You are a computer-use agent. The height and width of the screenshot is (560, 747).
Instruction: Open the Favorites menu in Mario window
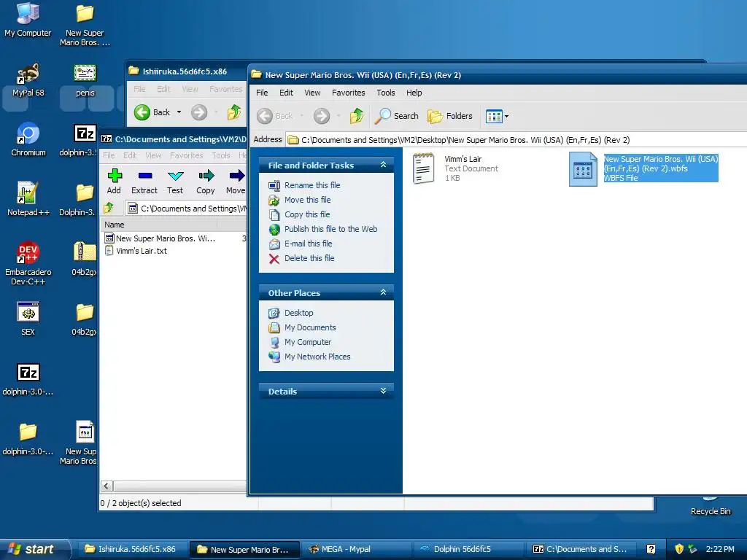tap(348, 93)
